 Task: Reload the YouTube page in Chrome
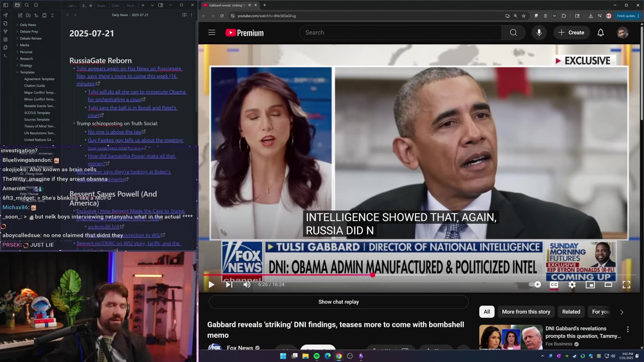(221, 16)
